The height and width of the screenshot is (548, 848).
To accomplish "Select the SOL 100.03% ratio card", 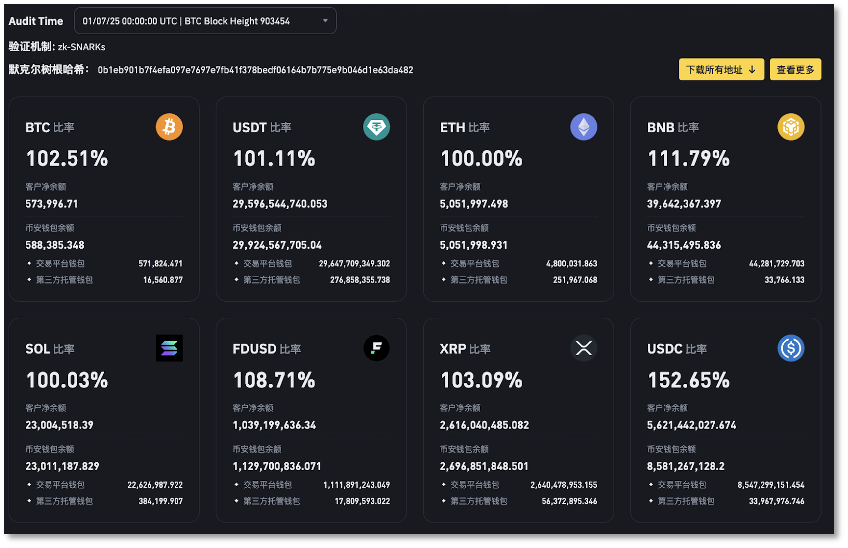I will [104, 420].
